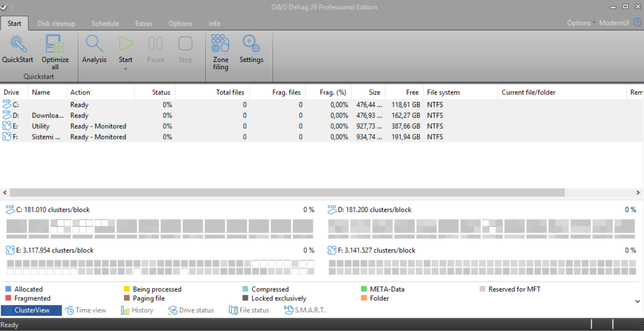Sort by Name column header
The height and width of the screenshot is (331, 644).
pyautogui.click(x=48, y=92)
